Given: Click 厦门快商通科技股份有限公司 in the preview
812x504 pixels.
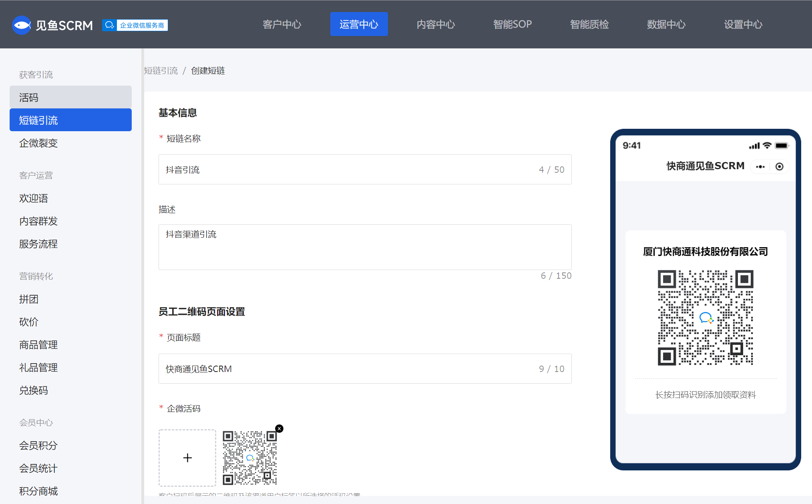Looking at the screenshot, I should [x=705, y=252].
